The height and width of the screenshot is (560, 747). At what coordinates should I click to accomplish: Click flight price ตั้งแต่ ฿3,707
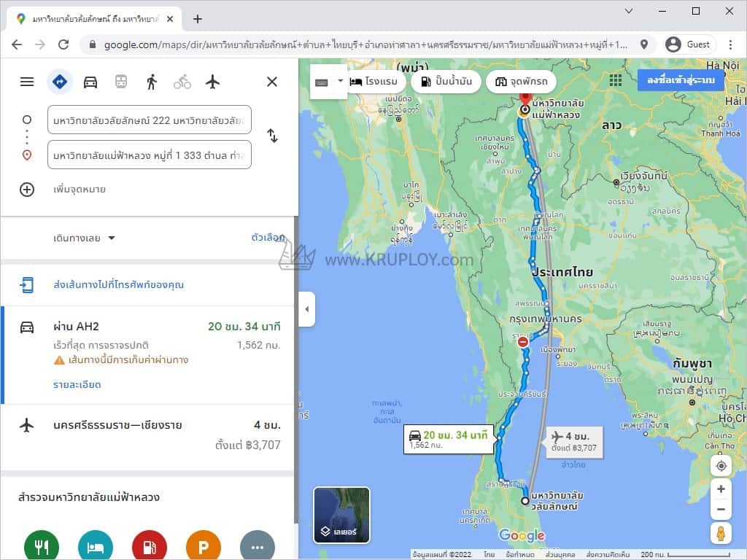click(248, 446)
